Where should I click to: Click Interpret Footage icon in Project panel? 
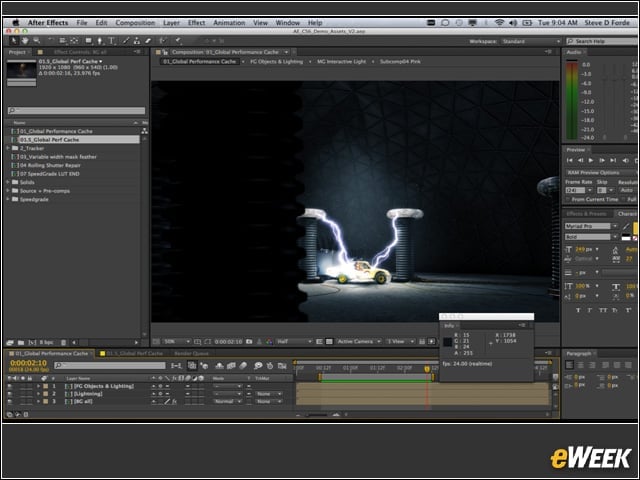click(x=10, y=342)
